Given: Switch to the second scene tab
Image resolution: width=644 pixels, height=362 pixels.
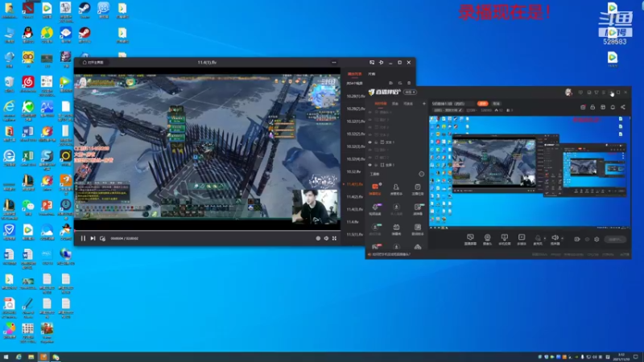Looking at the screenshot, I should pyautogui.click(x=395, y=104).
